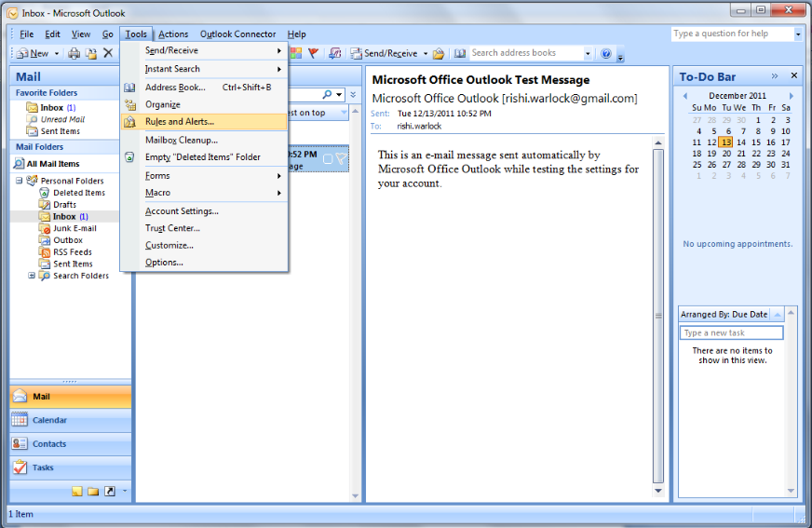
Task: Click the reading pane vertical scrollbar
Action: pyautogui.click(x=658, y=316)
